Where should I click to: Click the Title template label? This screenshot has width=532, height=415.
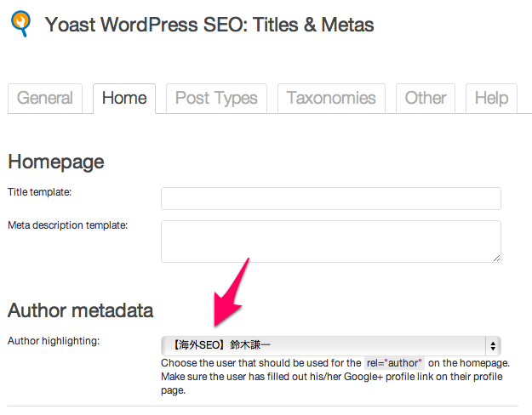coord(40,192)
